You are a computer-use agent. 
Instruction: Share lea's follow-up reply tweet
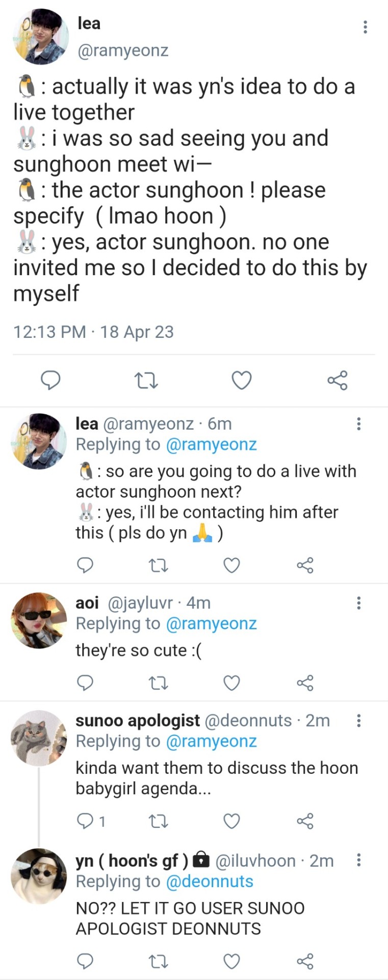(305, 566)
